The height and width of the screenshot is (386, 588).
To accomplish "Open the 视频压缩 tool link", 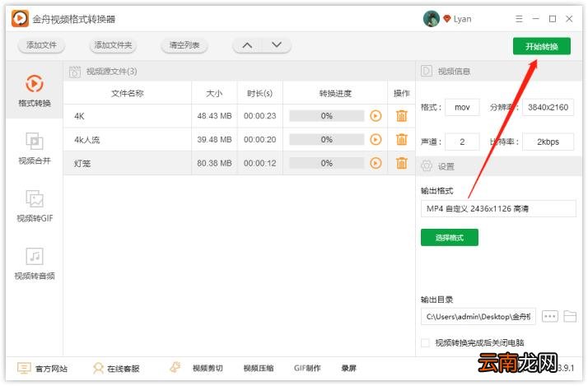I will point(259,369).
